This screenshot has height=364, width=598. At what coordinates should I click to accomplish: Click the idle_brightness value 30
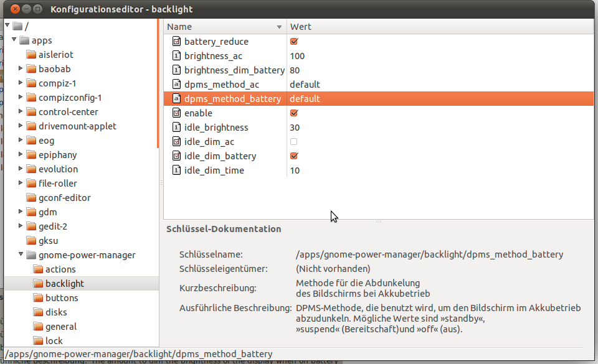295,128
